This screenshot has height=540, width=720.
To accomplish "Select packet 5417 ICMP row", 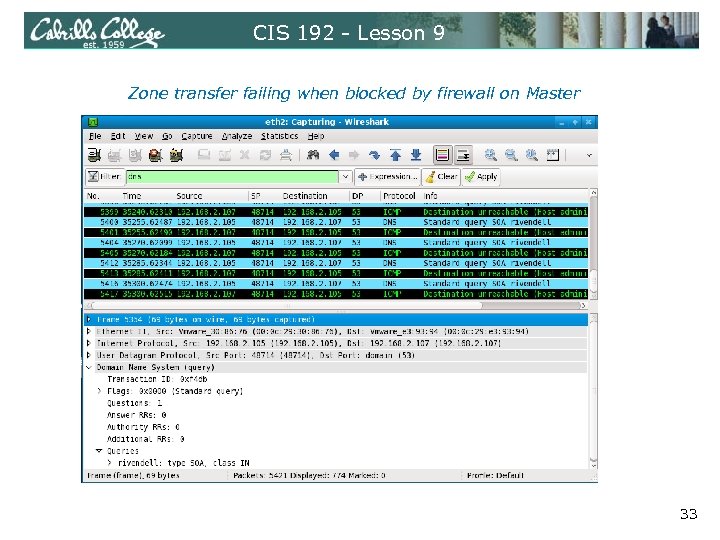I will (336, 294).
